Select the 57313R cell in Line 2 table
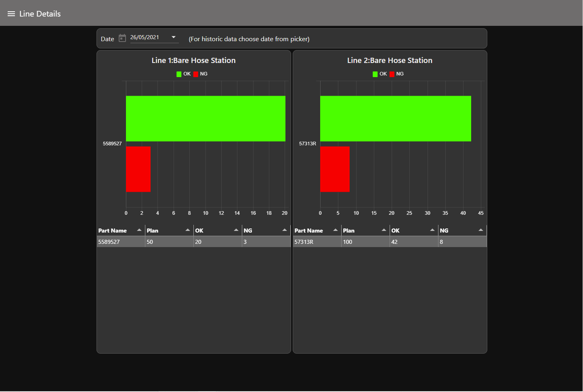This screenshot has height=392, width=583. pos(317,242)
